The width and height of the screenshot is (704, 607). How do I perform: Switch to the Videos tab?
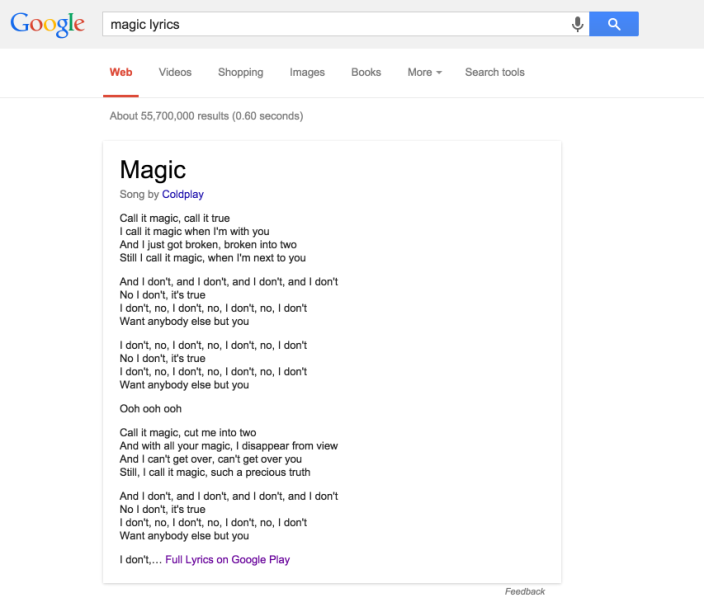click(x=175, y=72)
